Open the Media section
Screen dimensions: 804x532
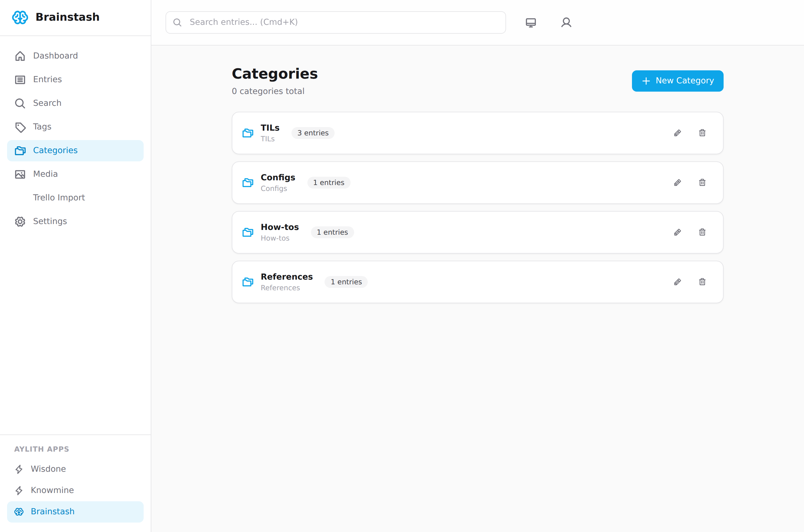point(75,174)
